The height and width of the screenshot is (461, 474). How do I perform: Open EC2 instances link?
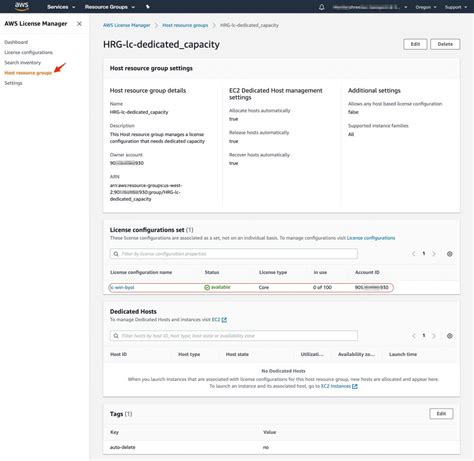coord(336,386)
